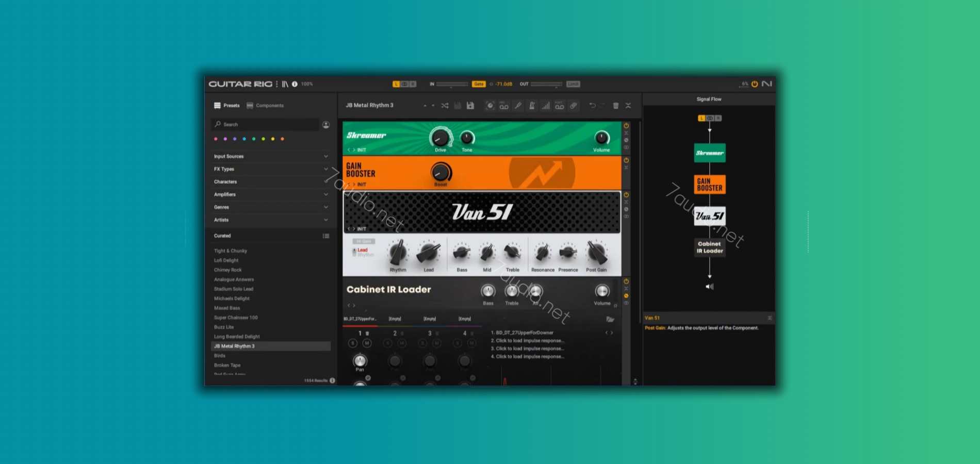Click the user profile icon beside Search
This screenshot has width=980, height=464.
click(x=326, y=125)
